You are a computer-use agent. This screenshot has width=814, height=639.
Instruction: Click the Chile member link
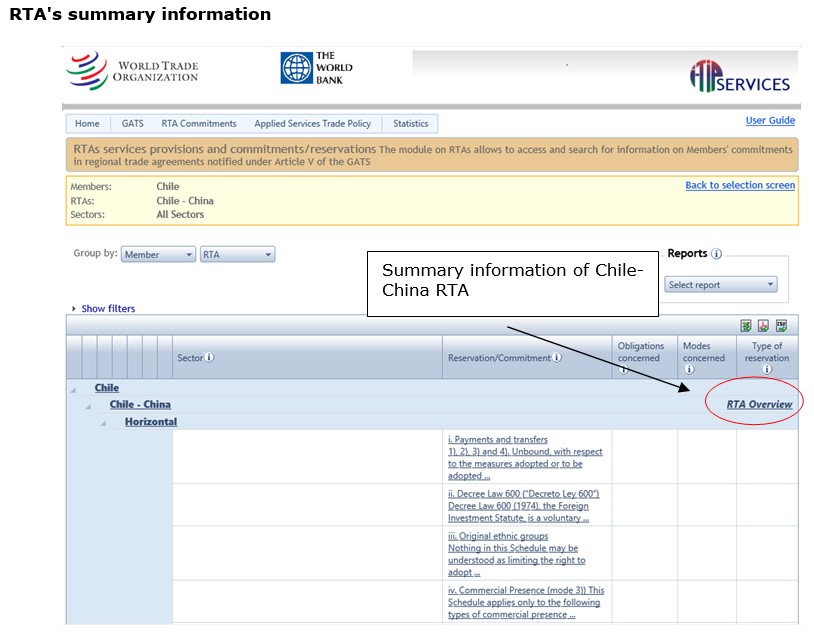[106, 388]
